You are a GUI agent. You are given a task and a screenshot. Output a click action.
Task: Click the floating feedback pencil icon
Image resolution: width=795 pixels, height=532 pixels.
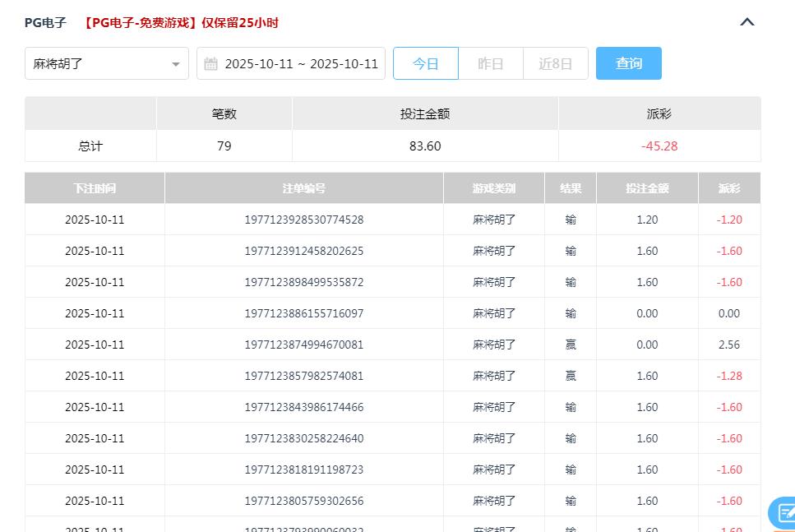coord(779,513)
